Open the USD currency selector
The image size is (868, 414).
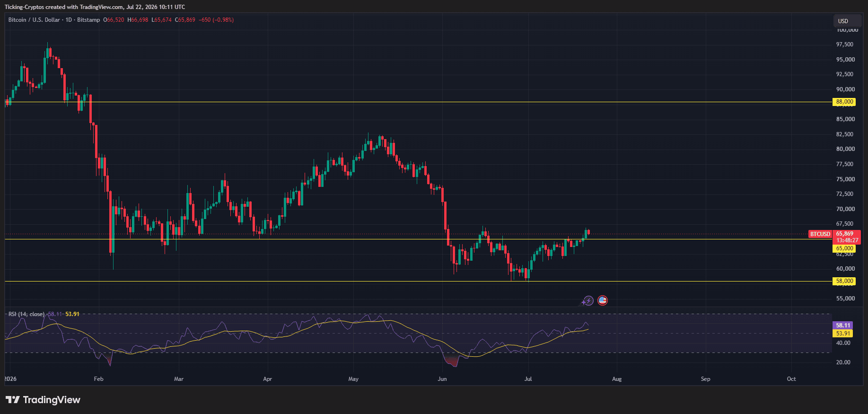pos(847,21)
